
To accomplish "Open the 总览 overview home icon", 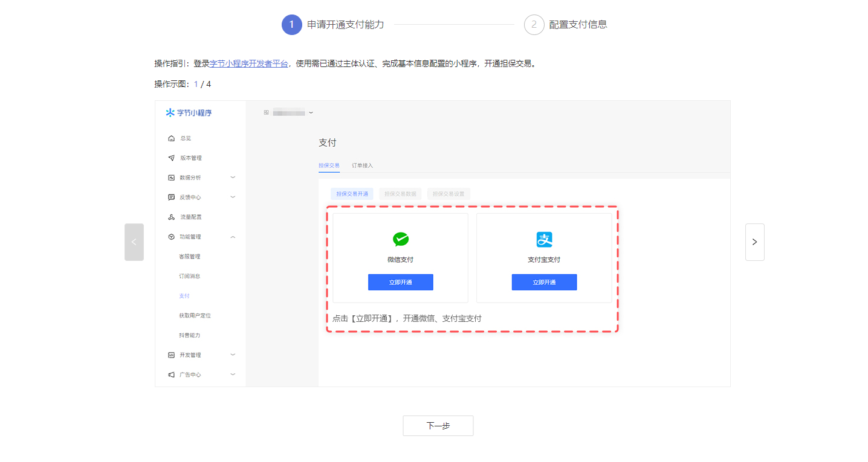I will tap(172, 138).
